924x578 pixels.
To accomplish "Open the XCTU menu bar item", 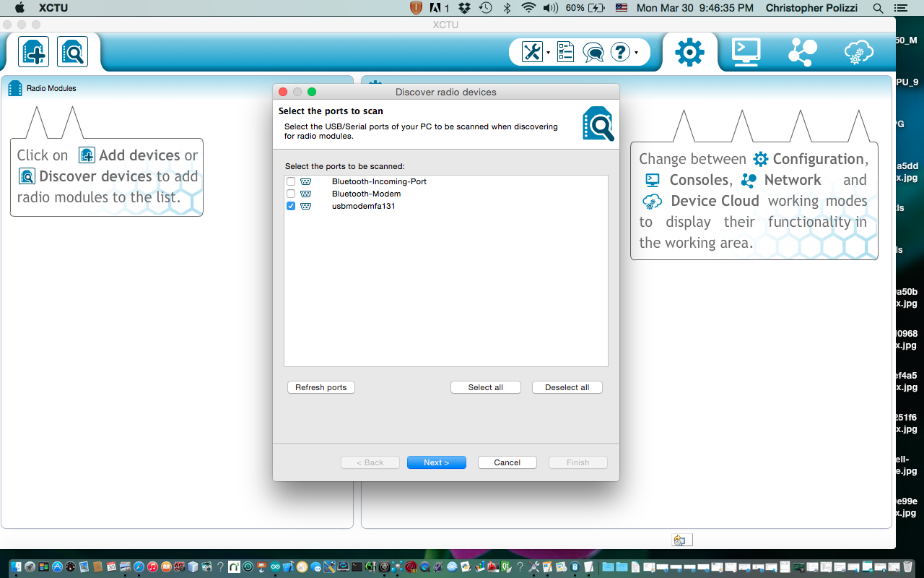I will coord(53,8).
